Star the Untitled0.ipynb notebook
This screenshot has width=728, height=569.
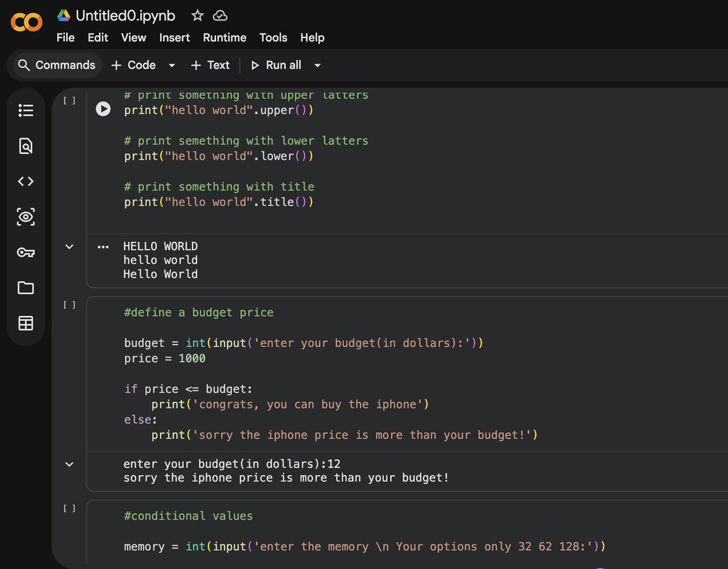click(197, 15)
